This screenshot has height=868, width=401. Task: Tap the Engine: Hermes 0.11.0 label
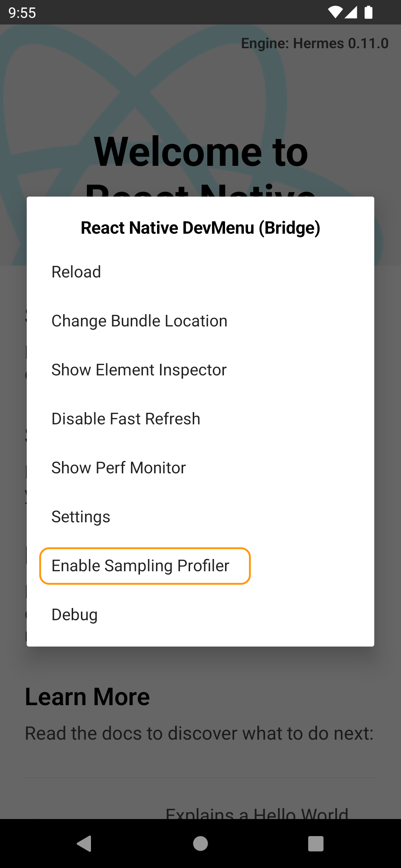[x=314, y=43]
